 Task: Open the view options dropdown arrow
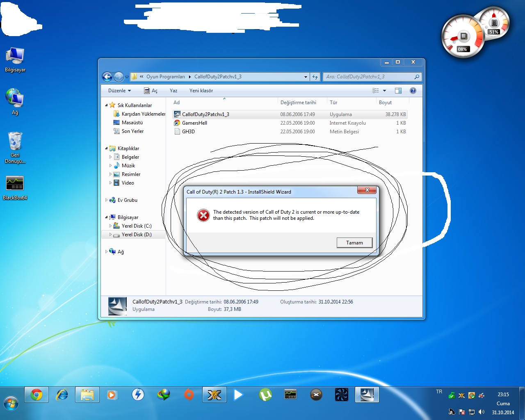point(384,91)
